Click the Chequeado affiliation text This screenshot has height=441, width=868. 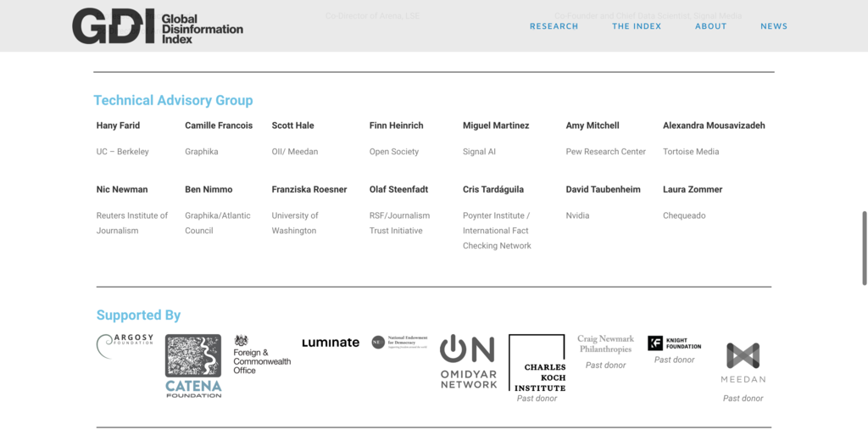tap(684, 215)
